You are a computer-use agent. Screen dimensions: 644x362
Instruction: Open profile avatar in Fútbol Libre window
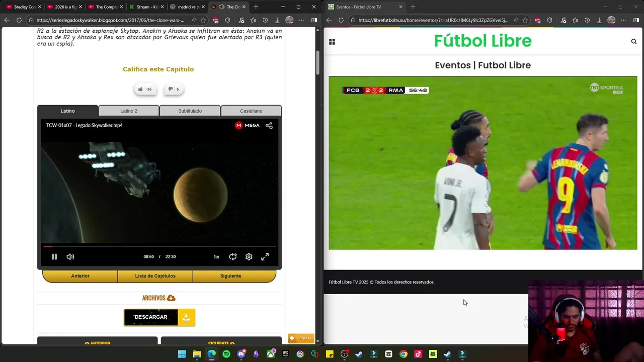[x=611, y=20]
